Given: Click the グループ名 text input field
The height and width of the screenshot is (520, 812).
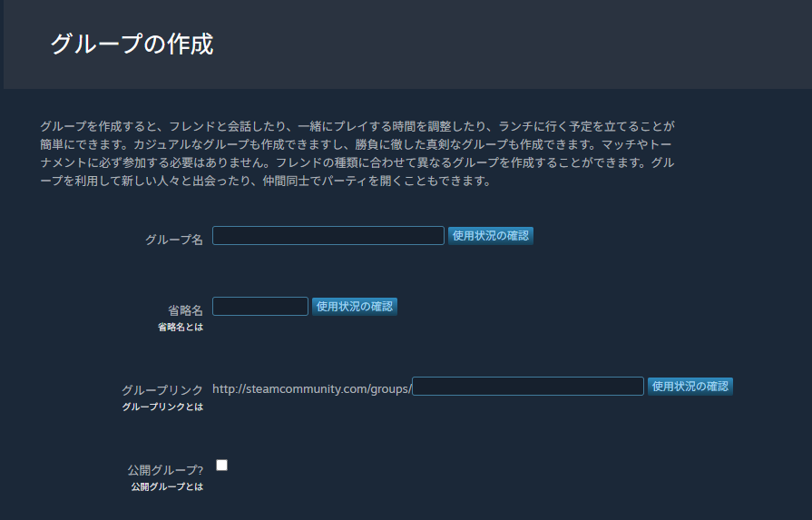Looking at the screenshot, I should pyautogui.click(x=328, y=236).
